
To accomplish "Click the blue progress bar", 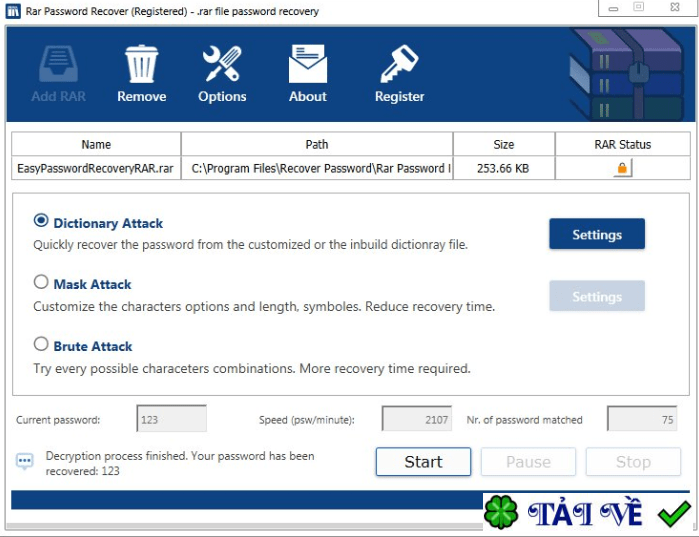I will click(x=247, y=500).
